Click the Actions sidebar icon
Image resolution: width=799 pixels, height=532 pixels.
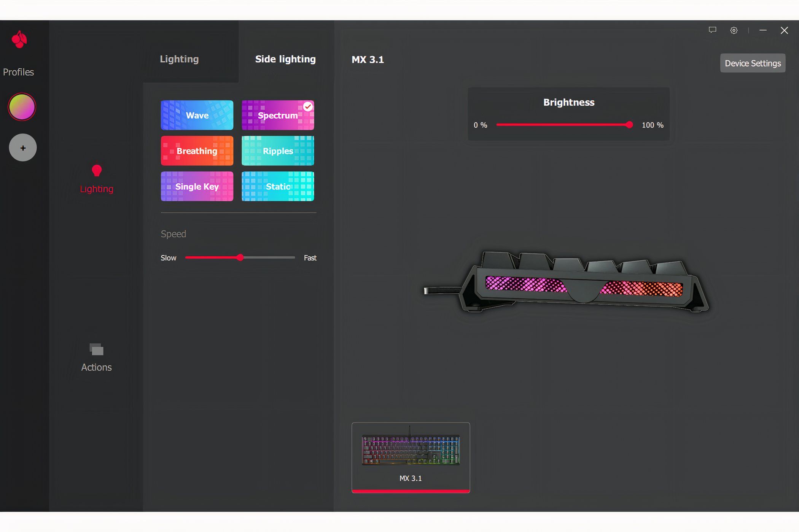pyautogui.click(x=96, y=349)
